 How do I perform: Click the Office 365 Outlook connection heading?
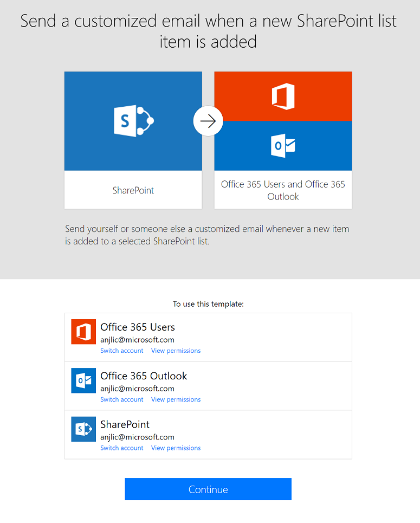[x=144, y=376]
